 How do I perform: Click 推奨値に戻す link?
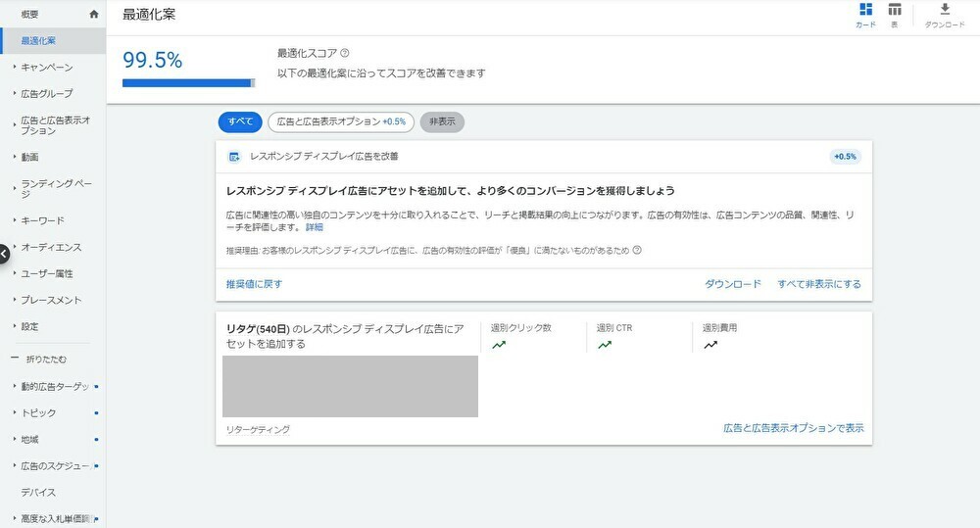(x=255, y=284)
